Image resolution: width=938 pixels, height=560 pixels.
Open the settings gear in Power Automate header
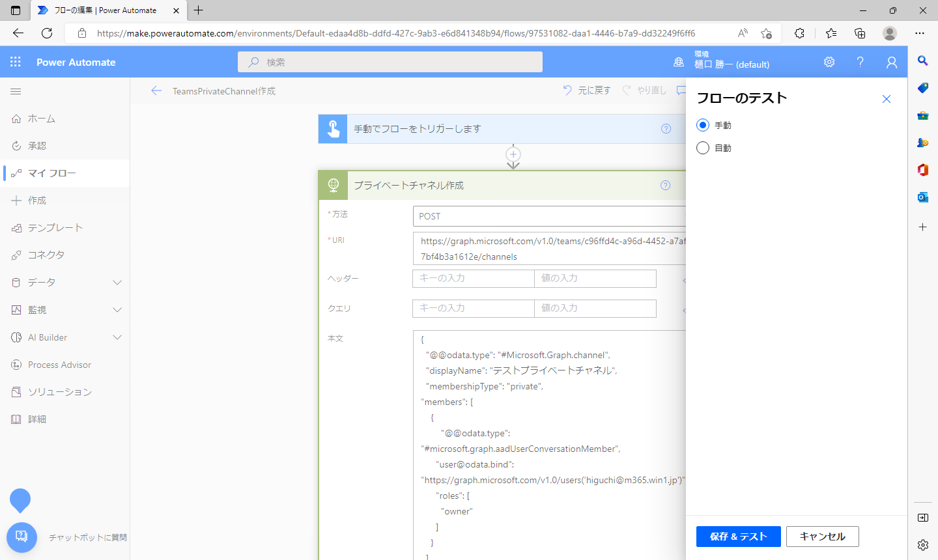(x=829, y=62)
